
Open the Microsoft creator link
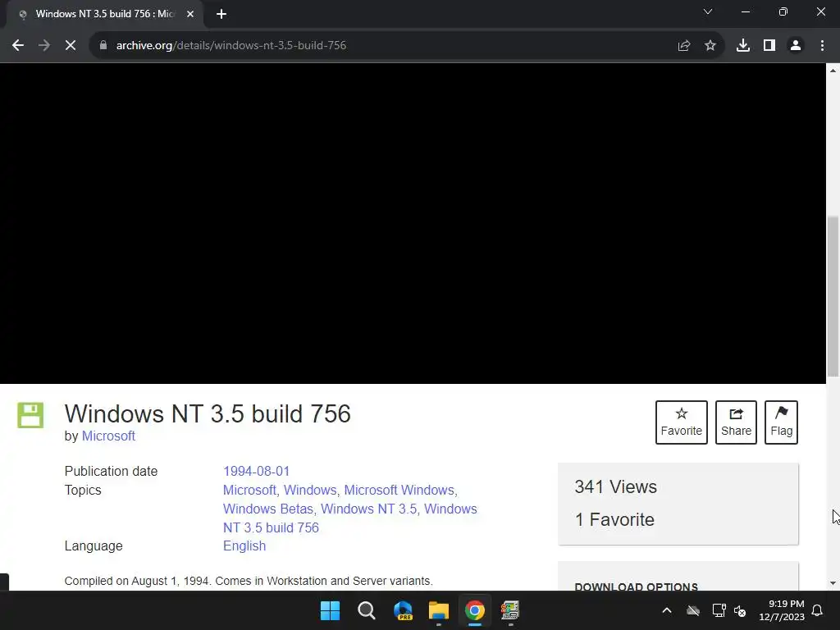pos(108,436)
